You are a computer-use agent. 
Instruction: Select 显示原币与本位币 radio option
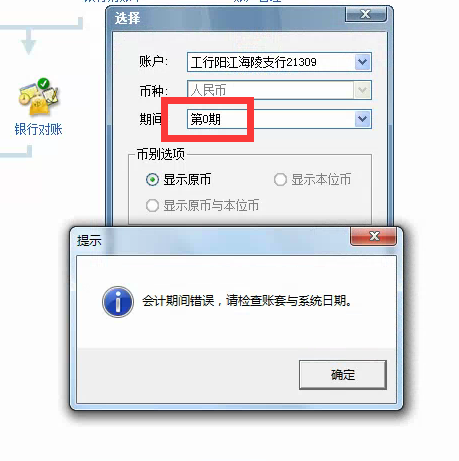click(152, 206)
